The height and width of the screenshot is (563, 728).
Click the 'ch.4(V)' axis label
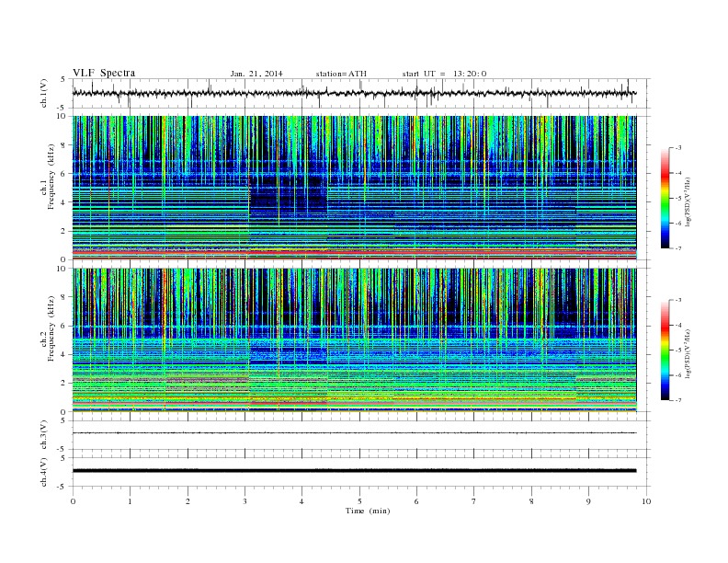click(44, 472)
